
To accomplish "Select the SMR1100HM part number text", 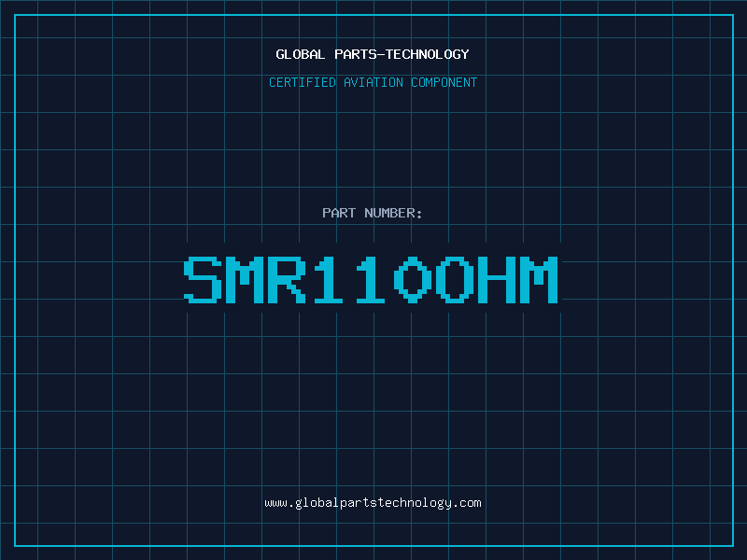I will [371, 280].
